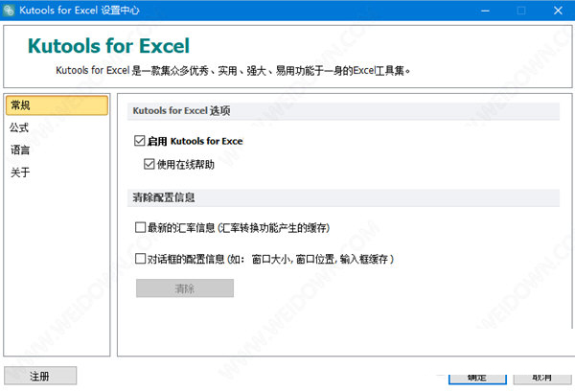This screenshot has height=392, width=575.
Task: Click the 取消 cancel button
Action: [x=542, y=380]
